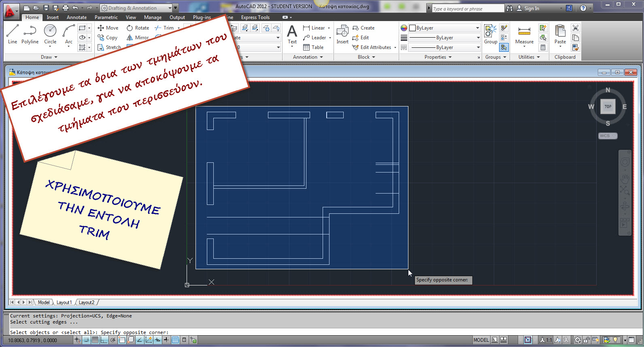Viewport: 644px width, 347px height.
Task: Click the keyword search input field
Action: pos(468,9)
